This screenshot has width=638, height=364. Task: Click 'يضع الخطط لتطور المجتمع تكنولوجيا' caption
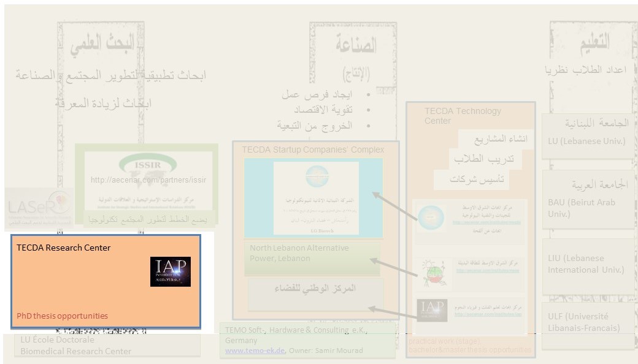pos(147,220)
